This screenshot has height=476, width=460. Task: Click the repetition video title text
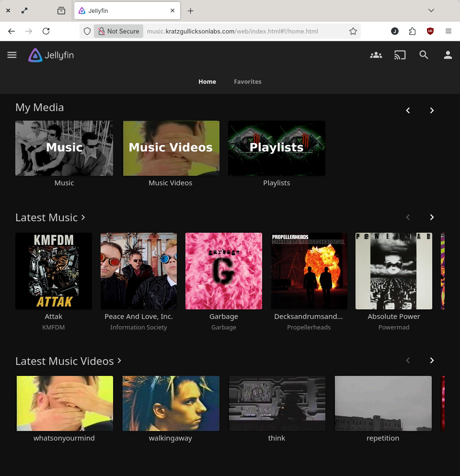click(383, 438)
